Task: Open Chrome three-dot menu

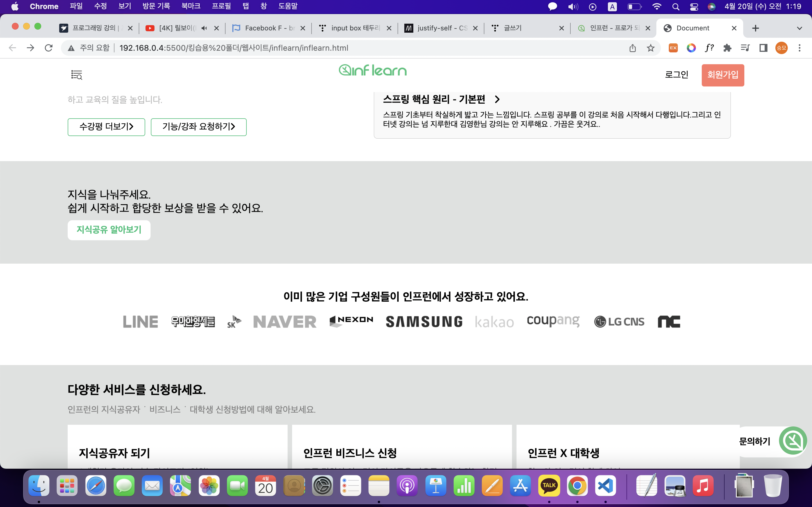Action: click(799, 48)
